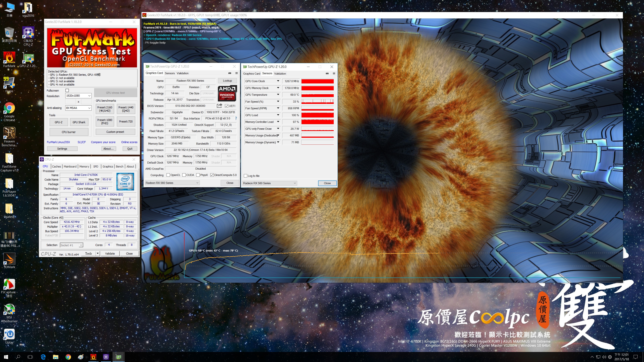
Task: Click the screenshot camera icon in GPU-Z Graphics Card window
Action: 229,73
